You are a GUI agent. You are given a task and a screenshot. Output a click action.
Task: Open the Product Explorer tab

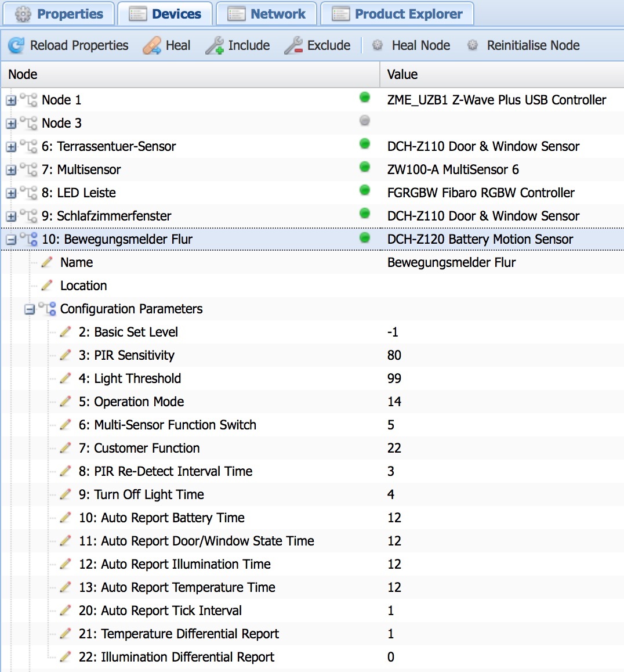tap(397, 14)
